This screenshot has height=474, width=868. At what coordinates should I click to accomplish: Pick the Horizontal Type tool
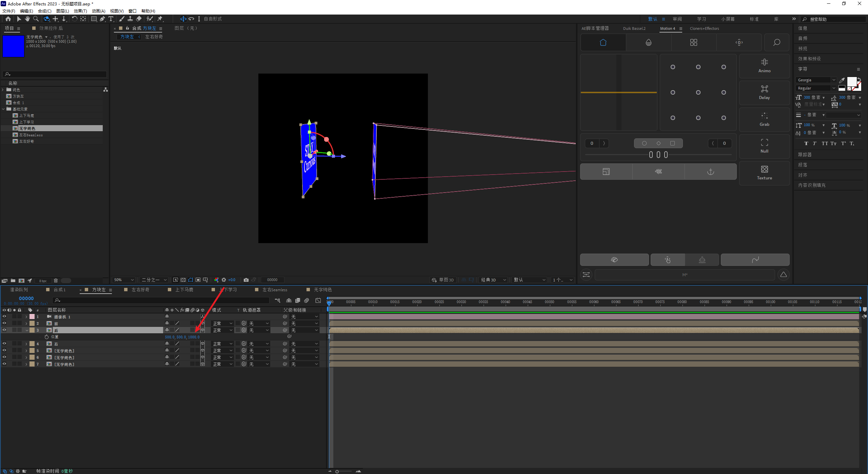tap(111, 19)
